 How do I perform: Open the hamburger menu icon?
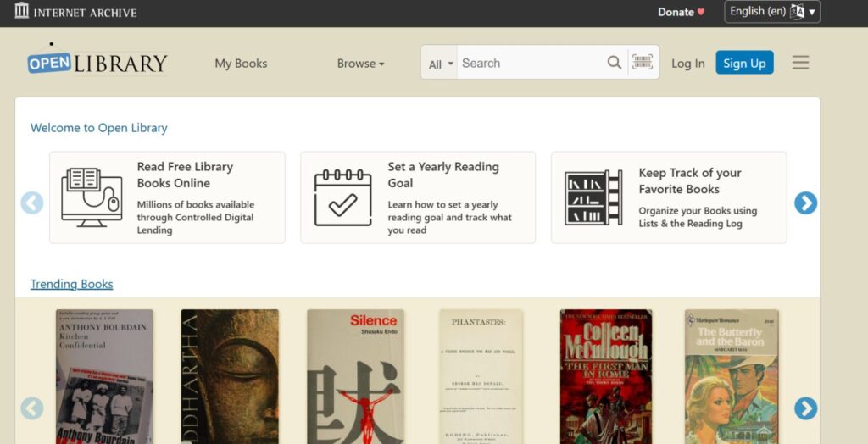(x=800, y=63)
